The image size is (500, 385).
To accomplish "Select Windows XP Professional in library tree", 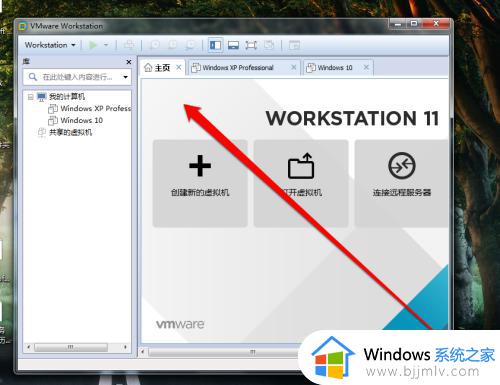I will pos(96,108).
